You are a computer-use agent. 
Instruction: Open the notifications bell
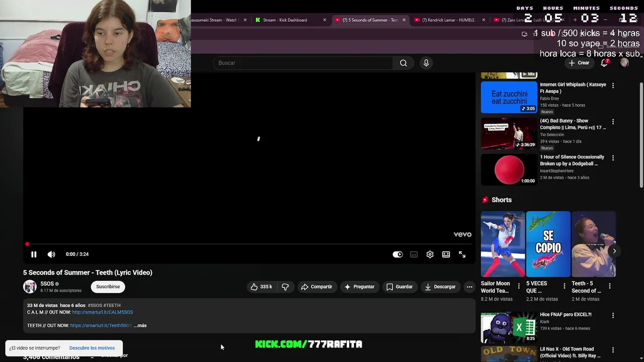point(604,63)
